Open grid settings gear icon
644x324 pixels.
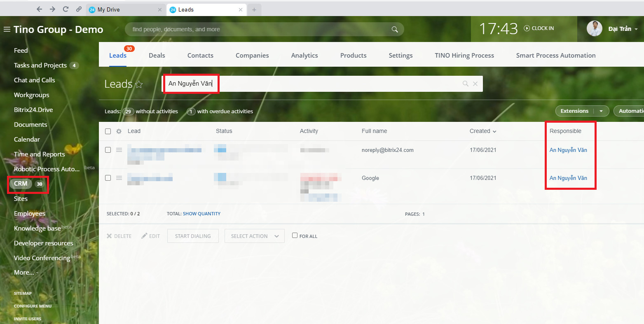[119, 131]
